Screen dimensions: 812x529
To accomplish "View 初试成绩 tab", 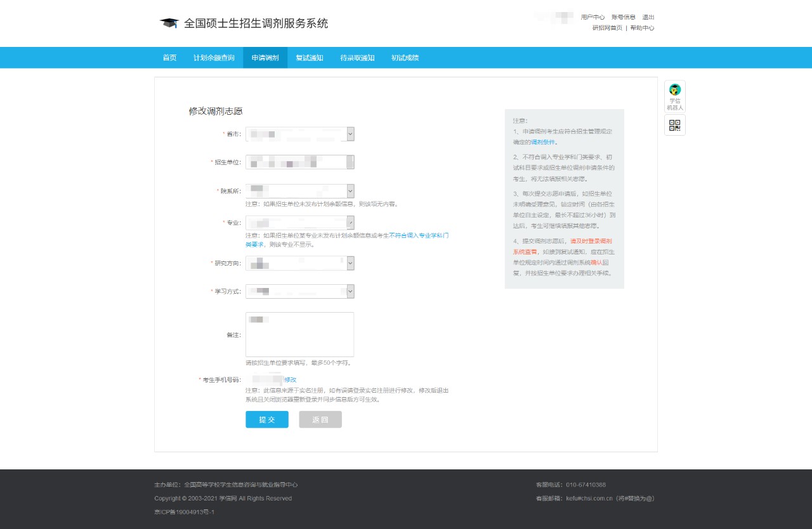I will click(x=405, y=58).
